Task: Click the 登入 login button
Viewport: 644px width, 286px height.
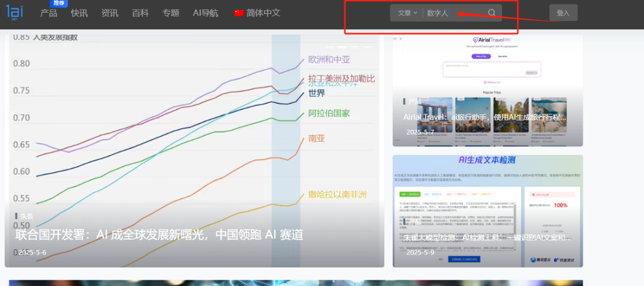Action: click(x=563, y=13)
